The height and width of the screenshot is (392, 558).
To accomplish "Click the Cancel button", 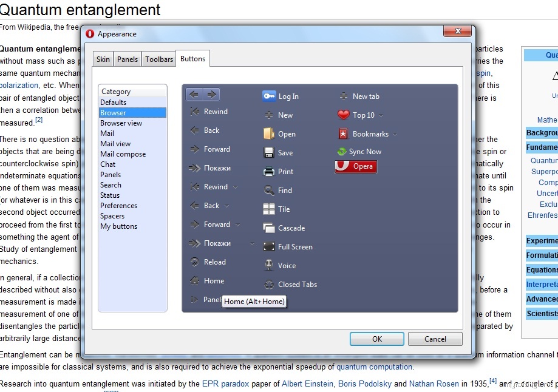I will click(435, 339).
